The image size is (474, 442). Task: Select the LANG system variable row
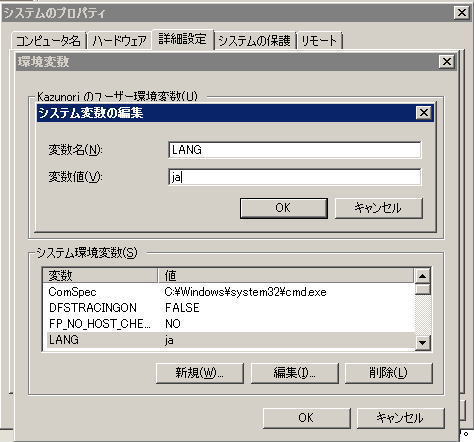pyautogui.click(x=229, y=340)
